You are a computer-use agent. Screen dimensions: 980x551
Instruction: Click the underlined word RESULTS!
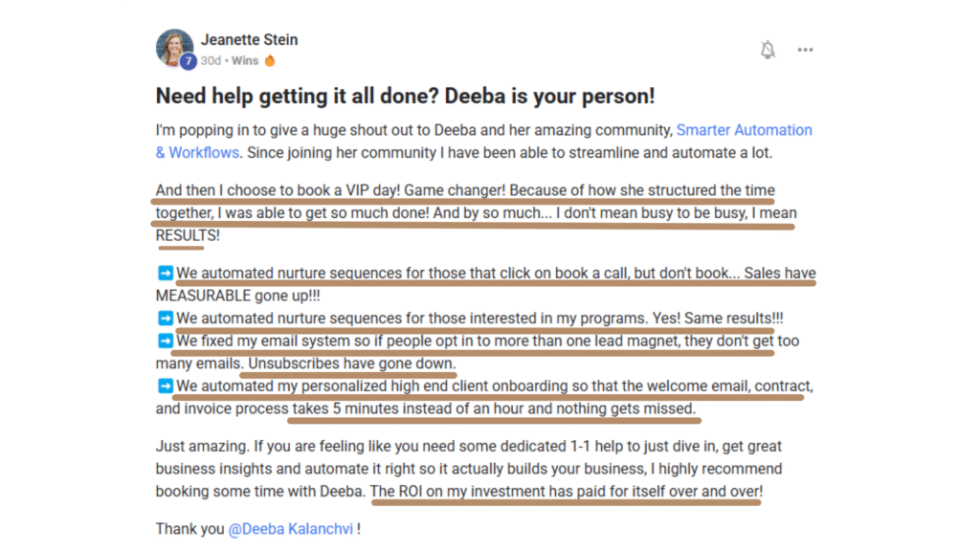point(188,235)
